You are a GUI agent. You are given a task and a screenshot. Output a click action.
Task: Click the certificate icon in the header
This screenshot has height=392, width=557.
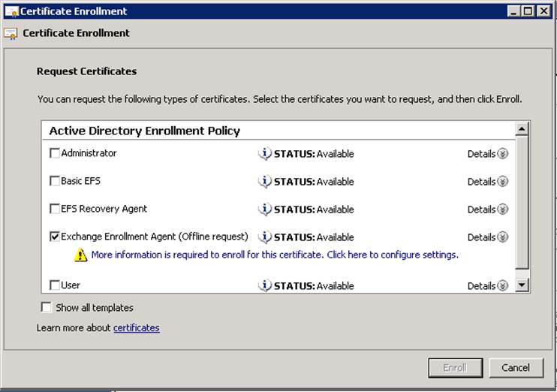11,34
